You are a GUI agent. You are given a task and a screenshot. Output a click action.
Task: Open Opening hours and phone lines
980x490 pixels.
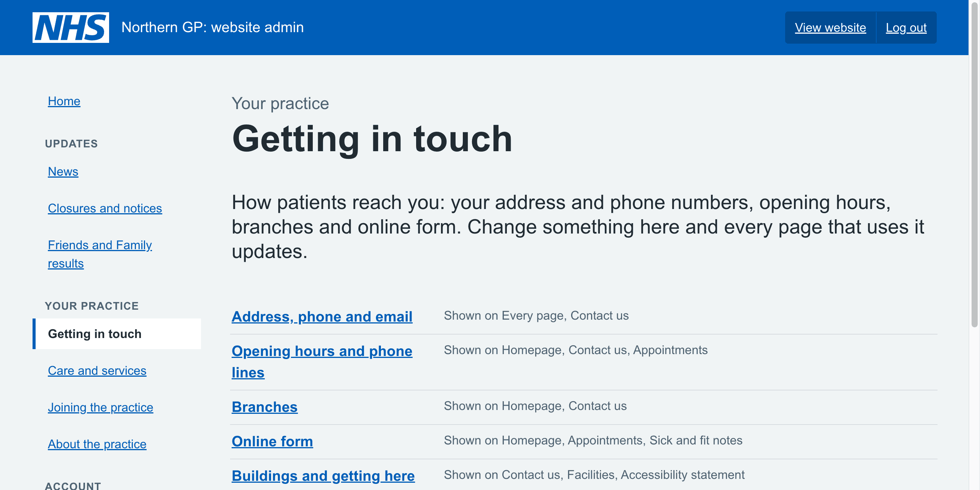click(322, 362)
